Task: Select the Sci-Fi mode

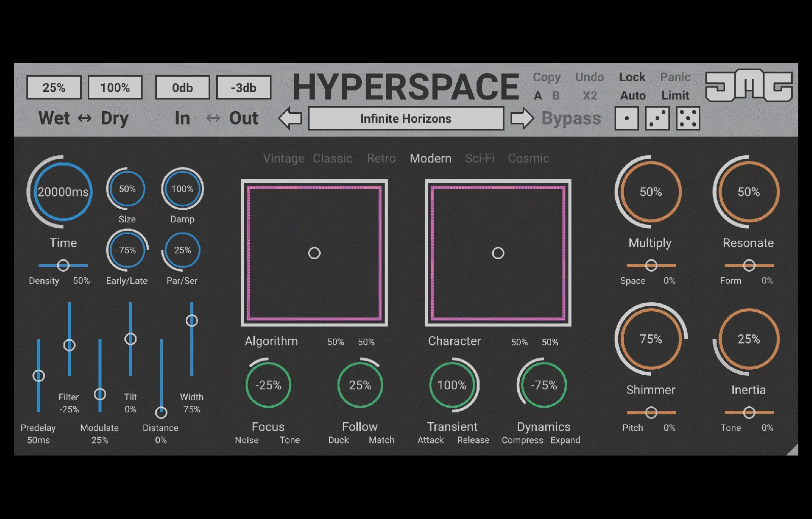Action: point(480,158)
